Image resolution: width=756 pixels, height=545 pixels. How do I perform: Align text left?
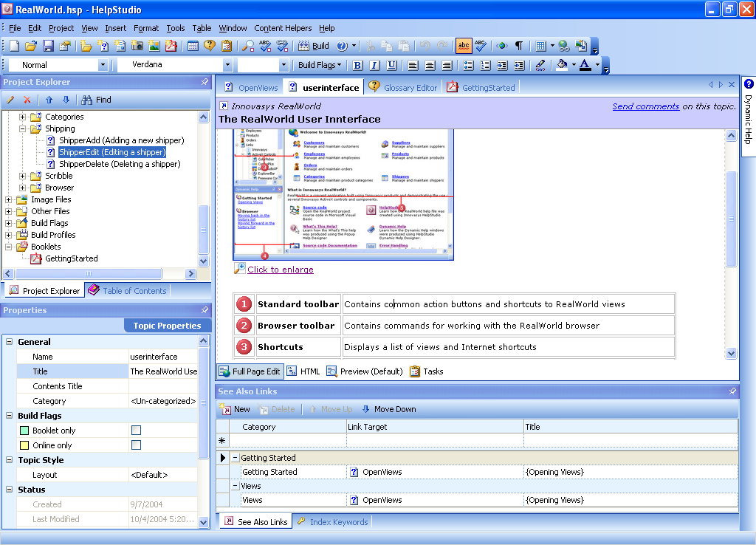click(x=413, y=65)
